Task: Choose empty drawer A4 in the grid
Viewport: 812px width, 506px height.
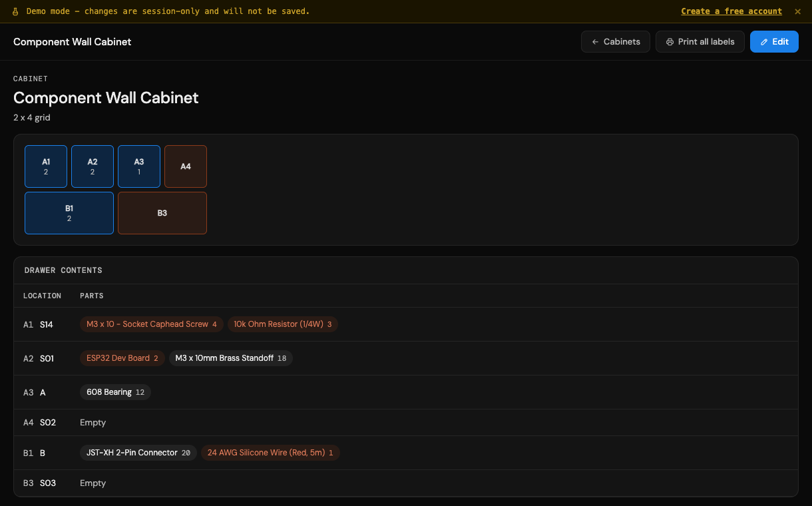Action: coord(186,166)
